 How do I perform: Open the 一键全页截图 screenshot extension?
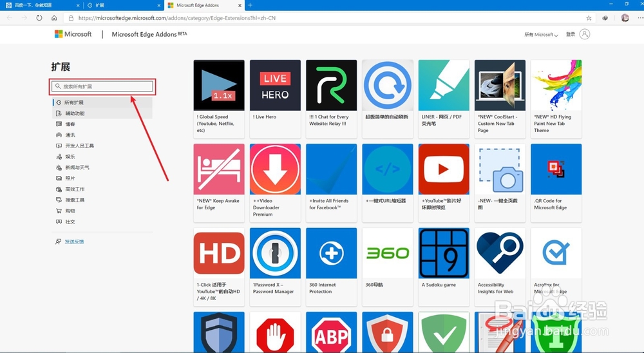(x=500, y=183)
